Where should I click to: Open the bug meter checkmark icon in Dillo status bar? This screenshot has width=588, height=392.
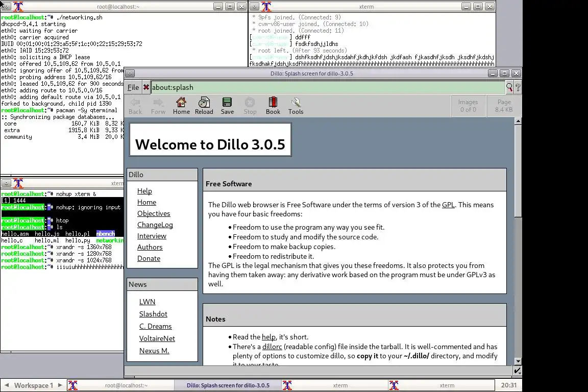click(517, 371)
